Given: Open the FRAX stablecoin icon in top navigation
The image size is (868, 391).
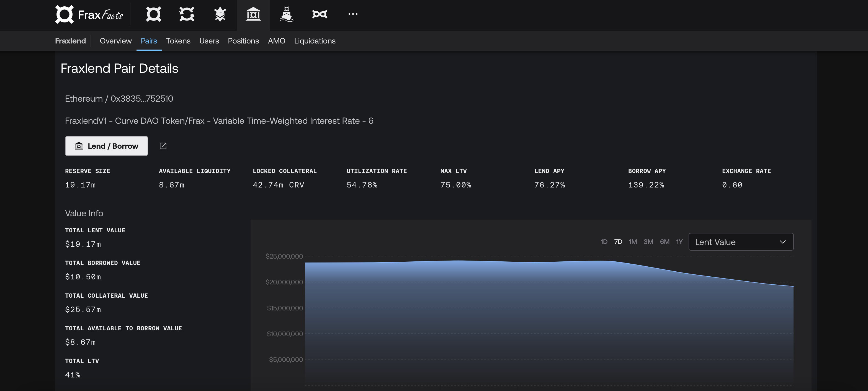Looking at the screenshot, I should coord(153,14).
